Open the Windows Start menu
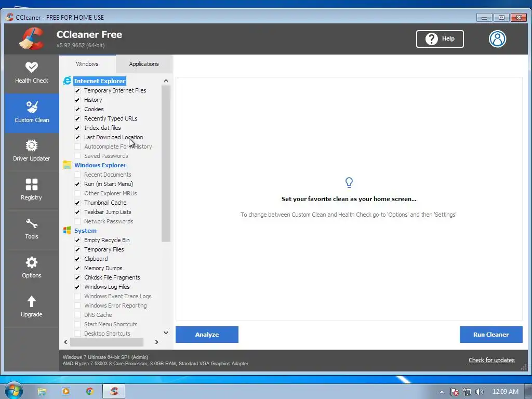Image resolution: width=532 pixels, height=399 pixels. click(14, 391)
